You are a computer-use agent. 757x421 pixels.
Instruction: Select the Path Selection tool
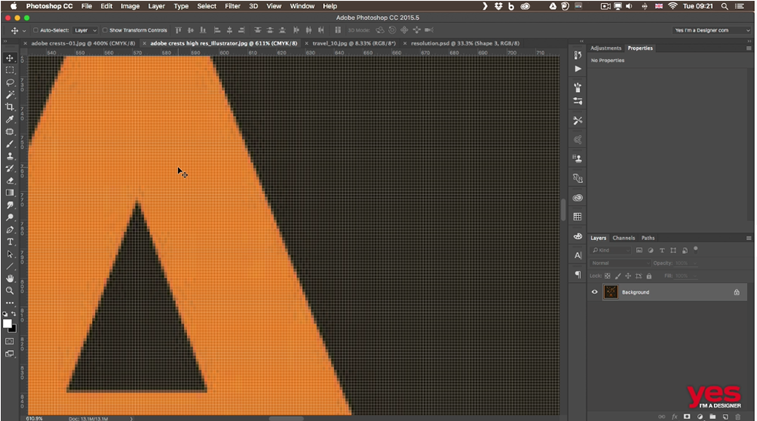pyautogui.click(x=10, y=254)
